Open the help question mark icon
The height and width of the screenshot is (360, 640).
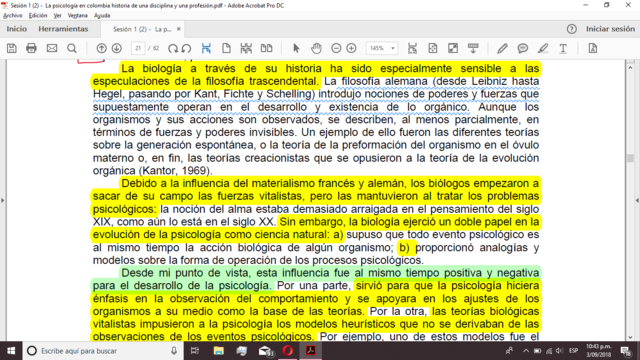pyautogui.click(x=571, y=29)
